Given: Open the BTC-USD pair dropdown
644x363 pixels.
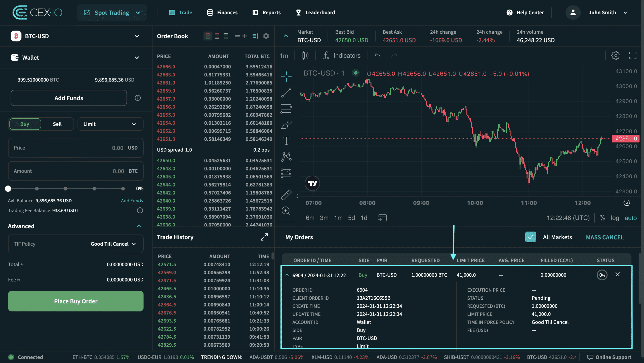Looking at the screenshot, I should 75,36.
